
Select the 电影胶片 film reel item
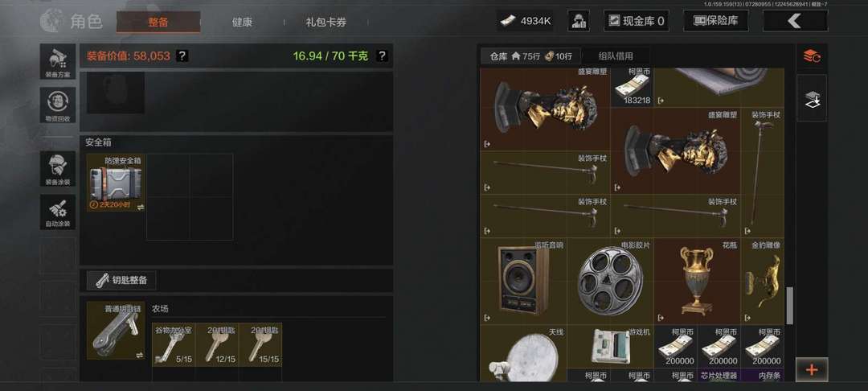tap(610, 282)
